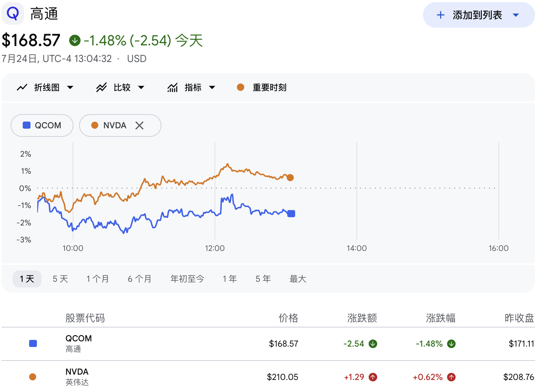Viewport: 545px width, 392px height.
Task: Open the NVDA ticker in the table
Action: coord(77,372)
